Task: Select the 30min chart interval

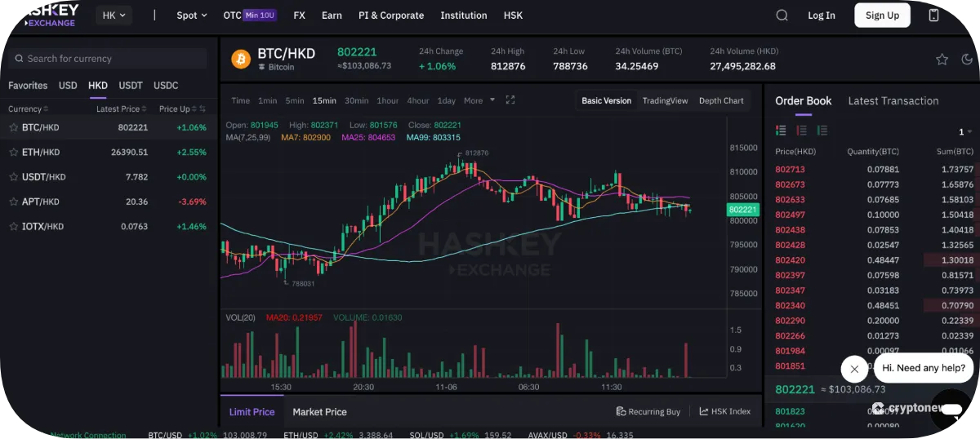Action: click(356, 100)
